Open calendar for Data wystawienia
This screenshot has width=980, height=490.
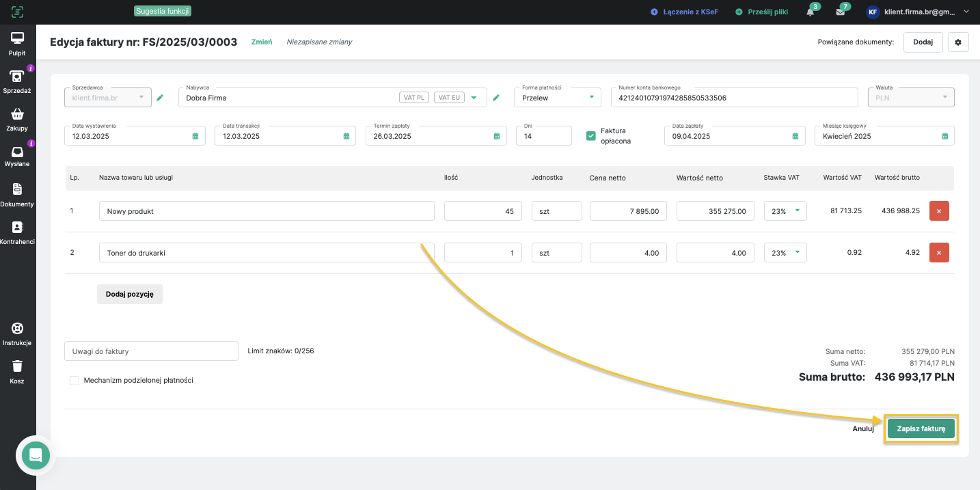pyautogui.click(x=195, y=136)
